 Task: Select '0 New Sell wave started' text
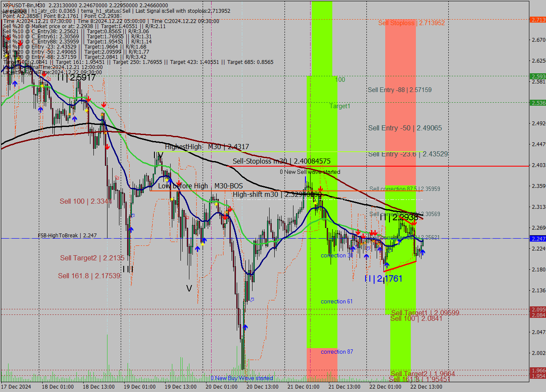pos(310,172)
